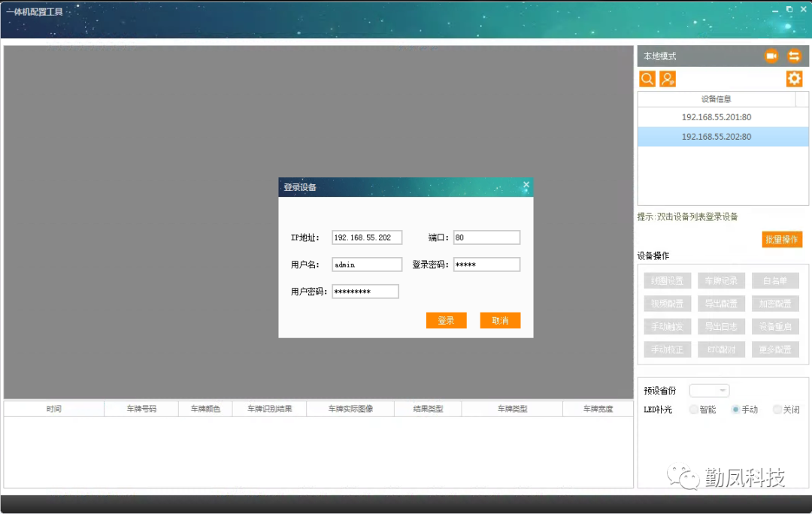Viewport: 812px width, 514px height.
Task: Click the mode switch icon beside the camera icon
Action: (x=794, y=56)
